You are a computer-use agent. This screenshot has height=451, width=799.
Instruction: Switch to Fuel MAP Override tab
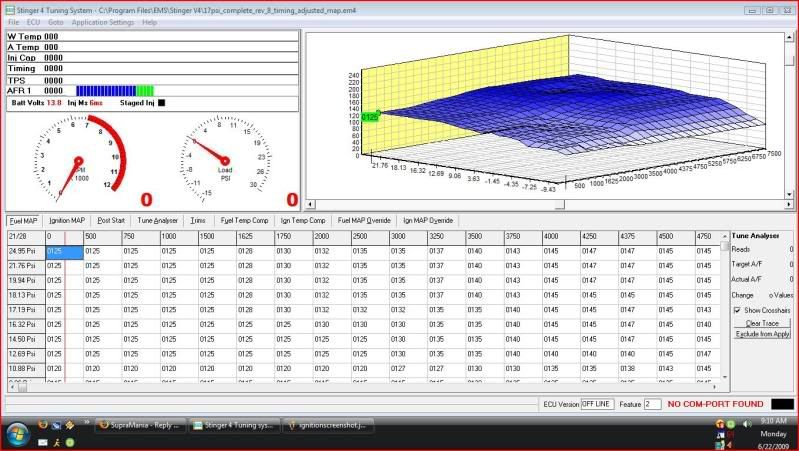[x=364, y=221]
